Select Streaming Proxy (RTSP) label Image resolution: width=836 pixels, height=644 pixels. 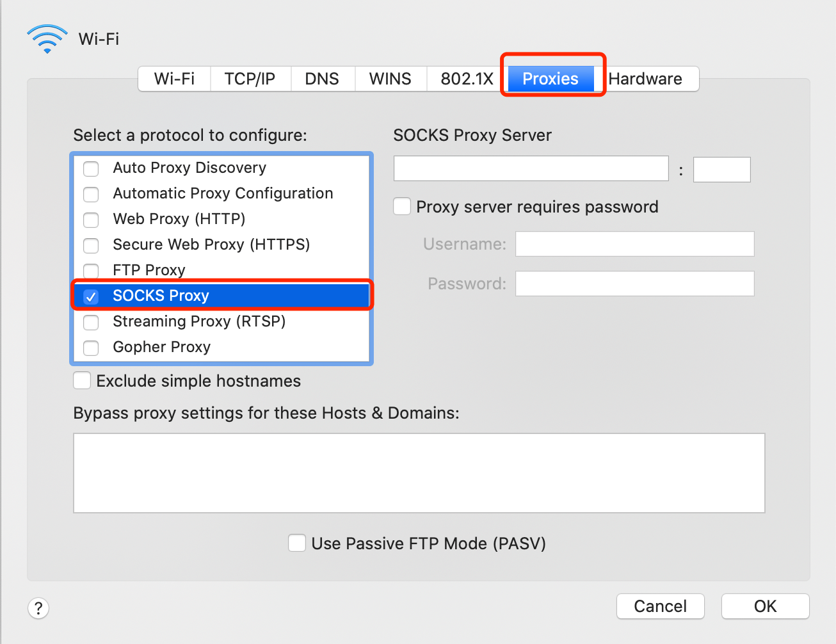point(199,321)
